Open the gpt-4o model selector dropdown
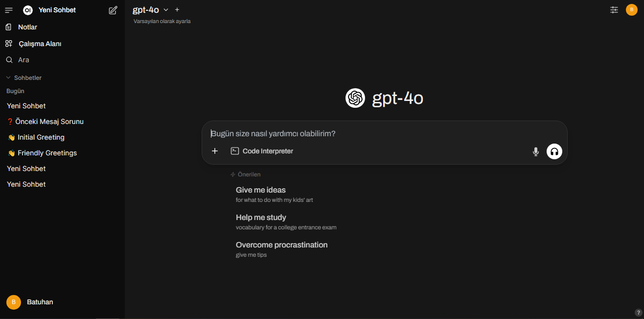Image resolution: width=644 pixels, height=319 pixels. pyautogui.click(x=150, y=10)
